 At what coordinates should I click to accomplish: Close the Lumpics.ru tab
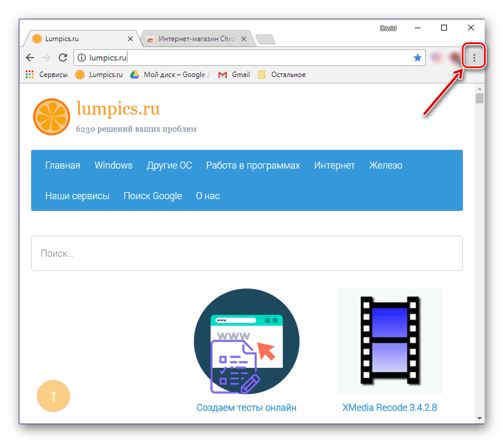coord(130,39)
